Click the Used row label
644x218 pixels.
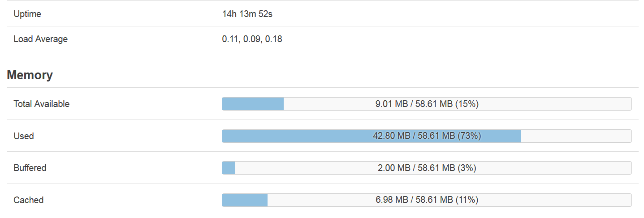coord(24,136)
